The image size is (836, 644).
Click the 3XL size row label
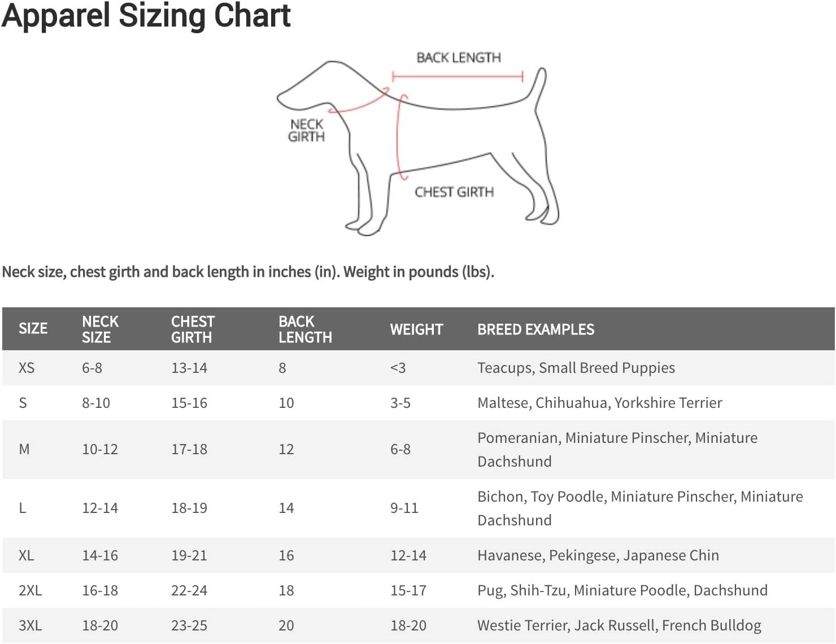(31, 625)
